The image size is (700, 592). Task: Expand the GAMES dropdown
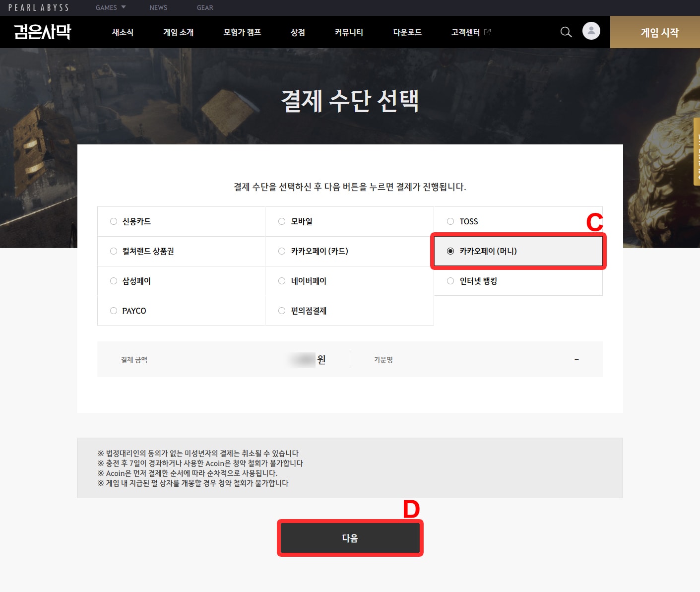[111, 7]
